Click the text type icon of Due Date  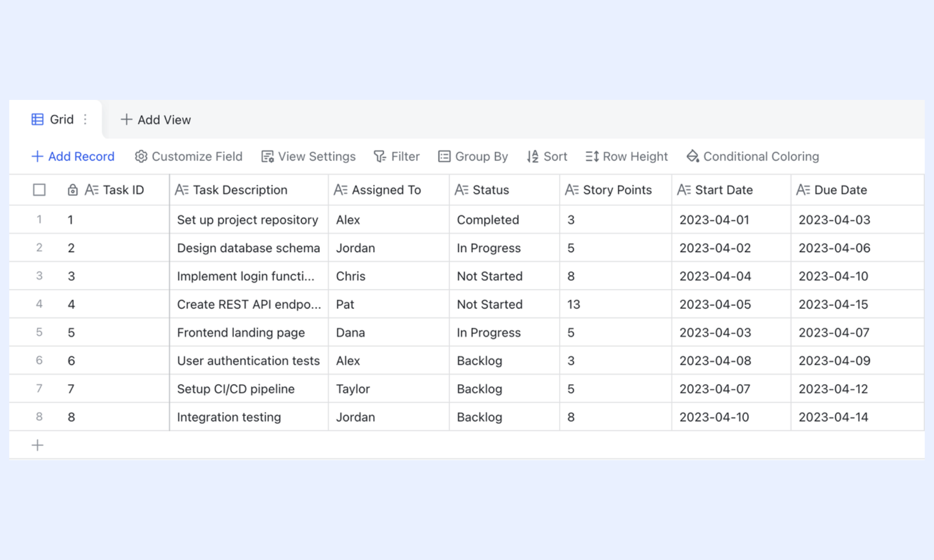(x=803, y=190)
